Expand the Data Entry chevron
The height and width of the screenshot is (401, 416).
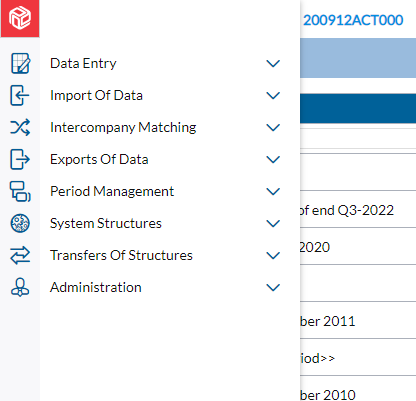(x=273, y=63)
